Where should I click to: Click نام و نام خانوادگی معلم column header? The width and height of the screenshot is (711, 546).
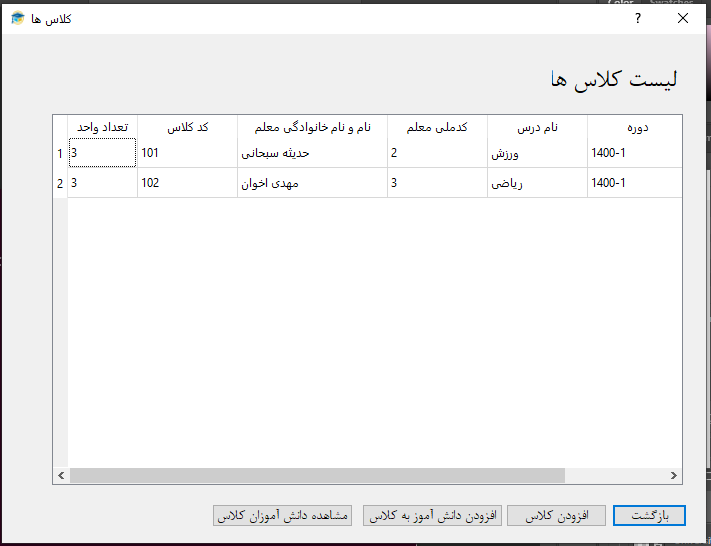pyautogui.click(x=312, y=127)
